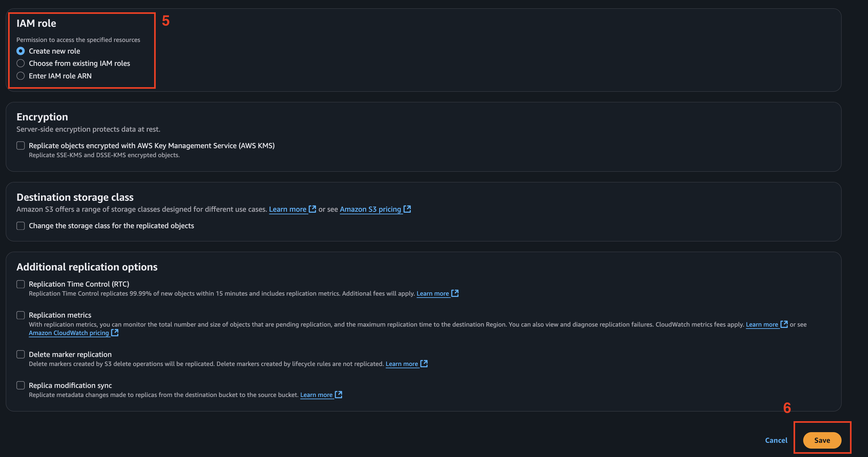Cancel the replication rule form
This screenshot has height=457, width=868.
[776, 440]
